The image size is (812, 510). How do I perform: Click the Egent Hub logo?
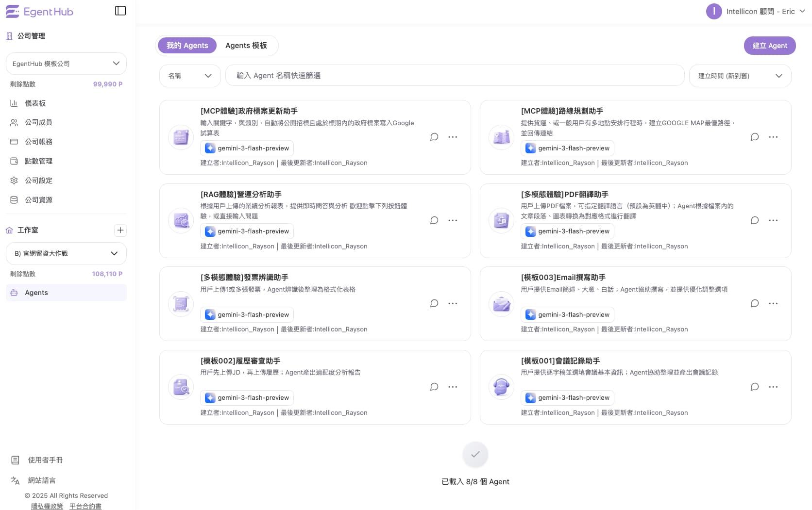39,11
